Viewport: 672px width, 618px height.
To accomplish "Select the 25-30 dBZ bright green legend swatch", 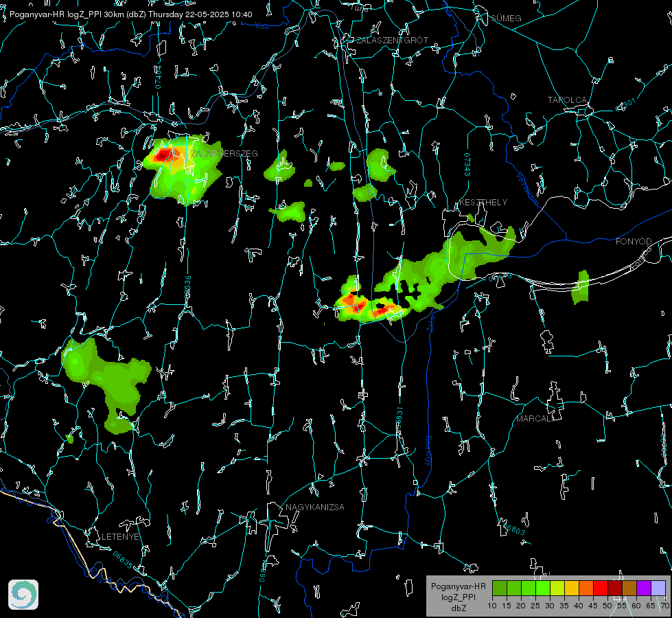I will [x=543, y=588].
